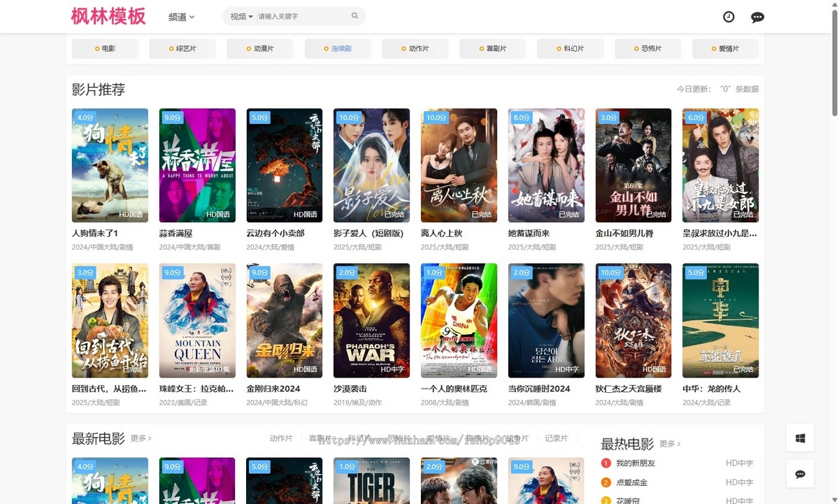Open the 影子爱人 poster
The height and width of the screenshot is (504, 839).
[372, 165]
